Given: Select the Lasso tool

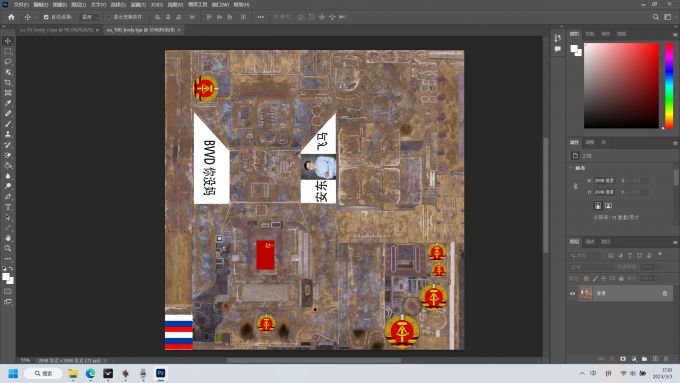Looking at the screenshot, I should click(x=8, y=62).
